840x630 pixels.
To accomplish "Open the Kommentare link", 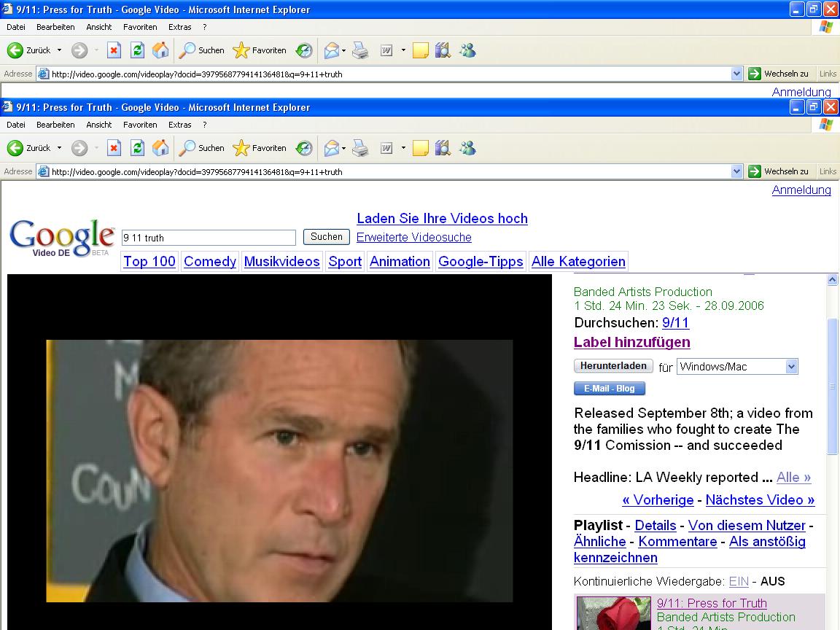I will tap(677, 542).
